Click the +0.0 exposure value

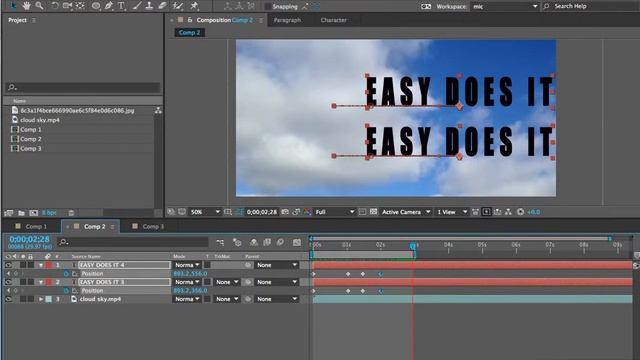coord(534,212)
